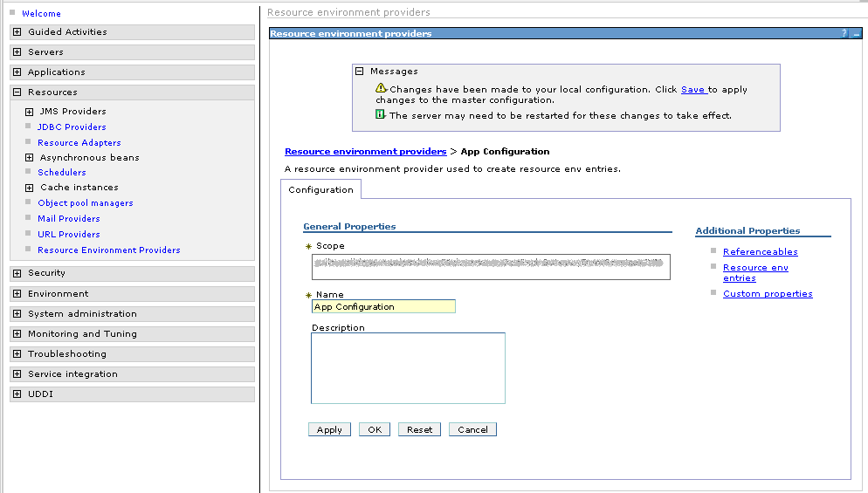The image size is (868, 493).
Task: Expand the JMS Providers tree node
Action: 30,112
